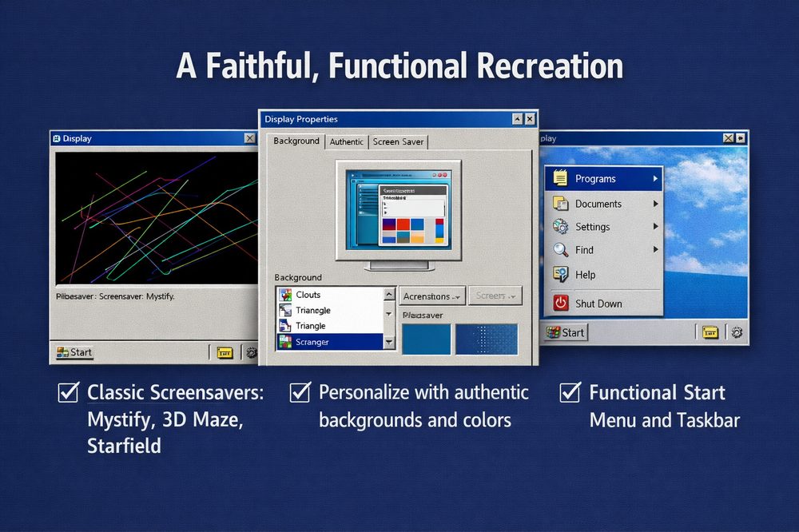Select Triangle in the Background list
The width and height of the screenshot is (799, 532).
(330, 326)
